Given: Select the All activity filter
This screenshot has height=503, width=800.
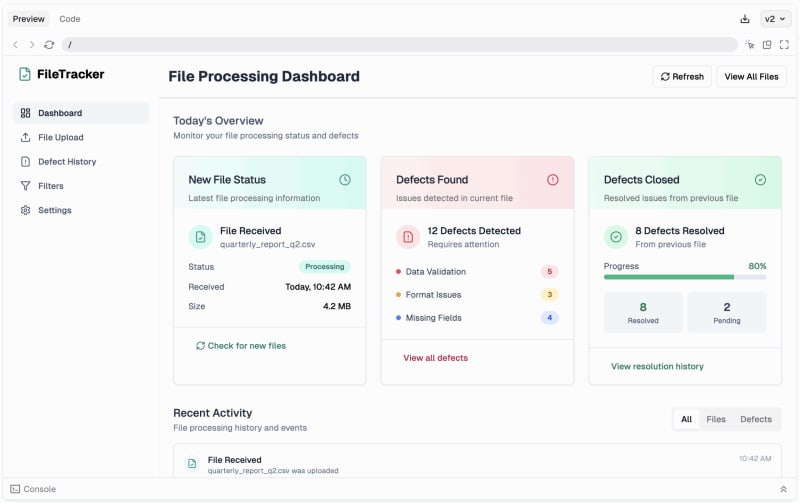Looking at the screenshot, I should click(686, 419).
